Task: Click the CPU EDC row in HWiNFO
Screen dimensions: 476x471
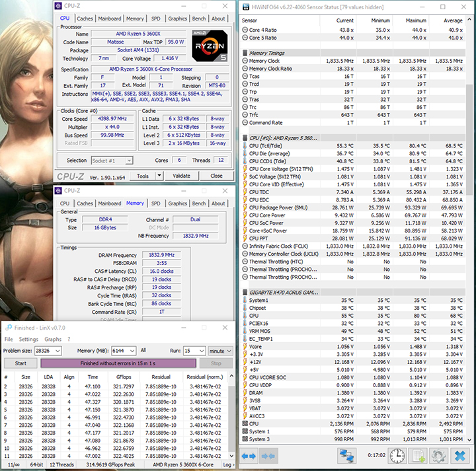Action: pos(353,200)
